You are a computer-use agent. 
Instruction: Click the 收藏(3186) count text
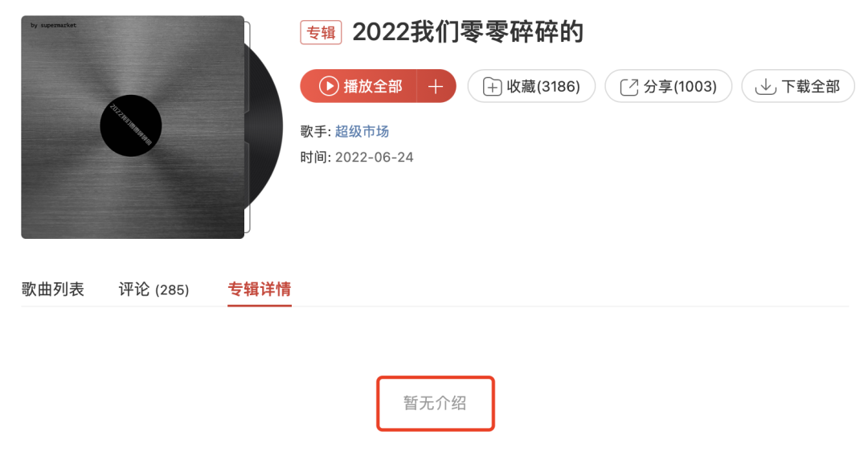tap(543, 86)
